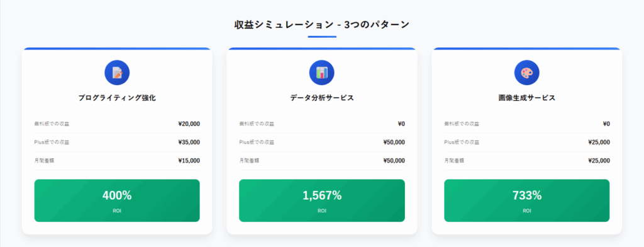
Task: Click ¥50,000 monthly difference in data analysis card
Action: pyautogui.click(x=394, y=161)
